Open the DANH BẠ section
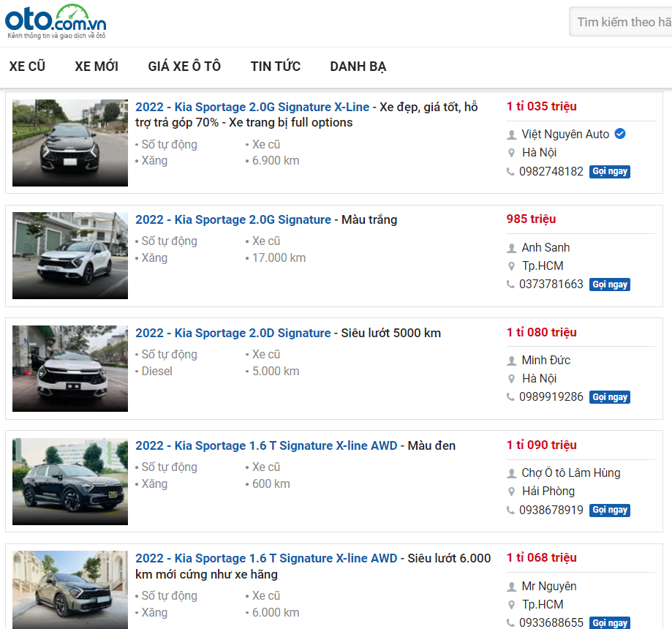 358,67
